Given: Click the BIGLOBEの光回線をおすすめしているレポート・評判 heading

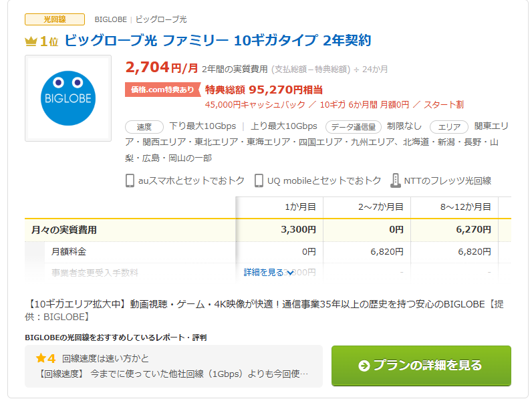Looking at the screenshot, I should tap(116, 338).
